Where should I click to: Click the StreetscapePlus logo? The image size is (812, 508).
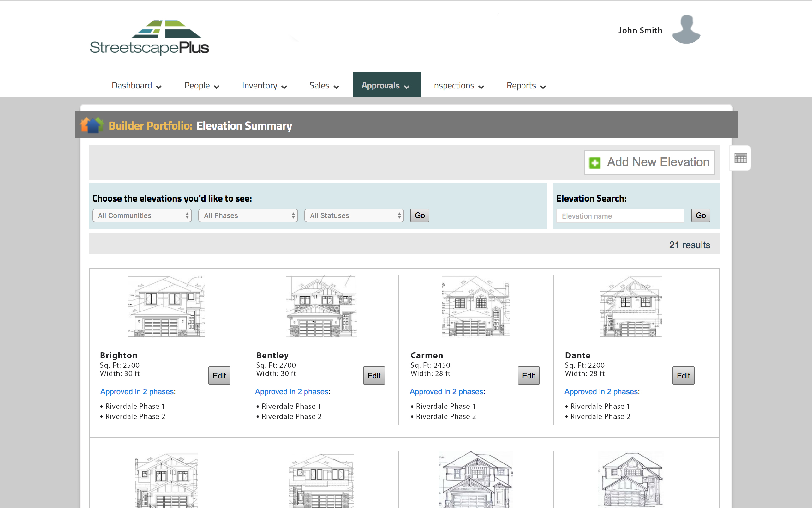tap(150, 38)
